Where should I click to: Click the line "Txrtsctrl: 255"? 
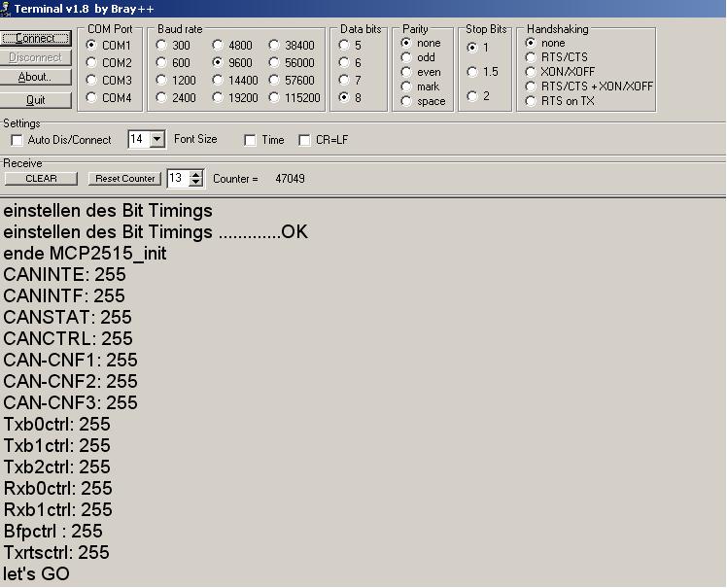(56, 552)
